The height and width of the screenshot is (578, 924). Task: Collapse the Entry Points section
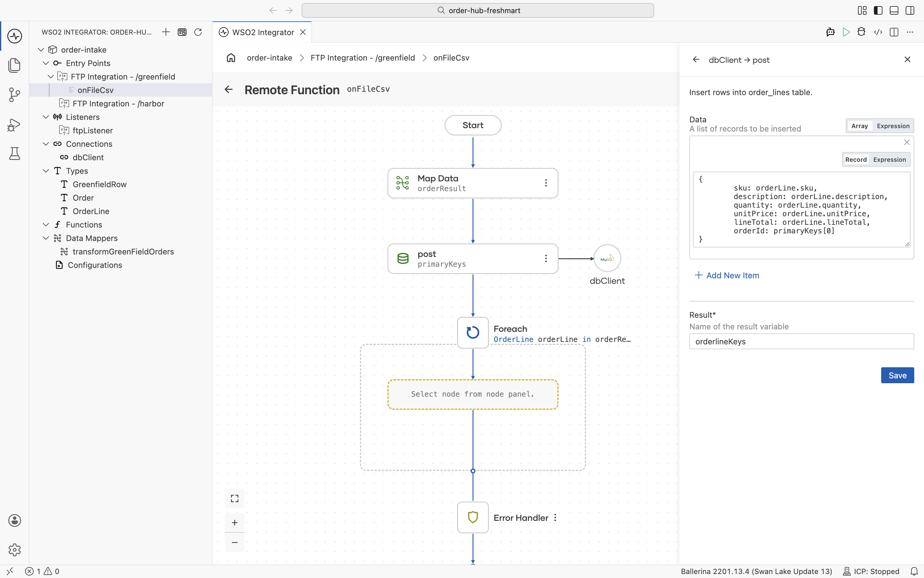tap(46, 63)
